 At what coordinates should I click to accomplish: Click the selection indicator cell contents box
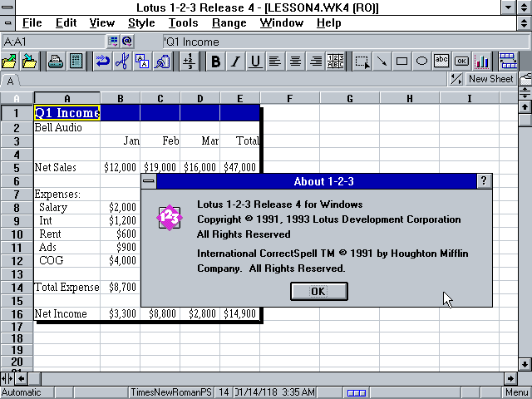point(53,42)
